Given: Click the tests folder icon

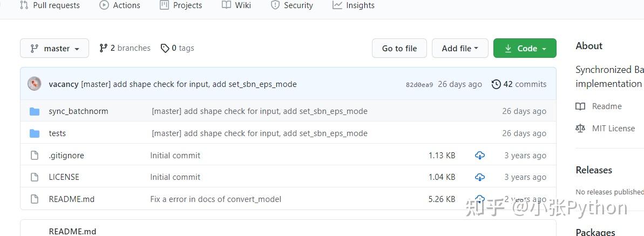Looking at the screenshot, I should pos(35,133).
